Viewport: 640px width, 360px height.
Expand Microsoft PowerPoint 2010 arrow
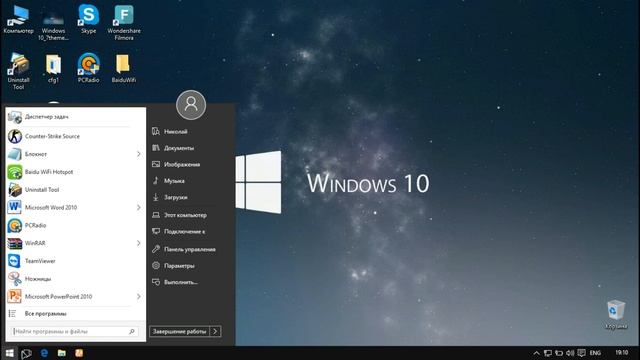pyautogui.click(x=139, y=296)
